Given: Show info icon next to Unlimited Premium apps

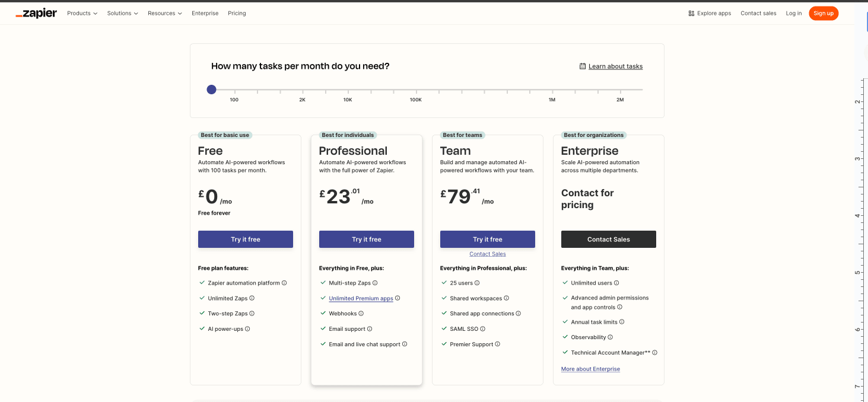Looking at the screenshot, I should point(398,298).
